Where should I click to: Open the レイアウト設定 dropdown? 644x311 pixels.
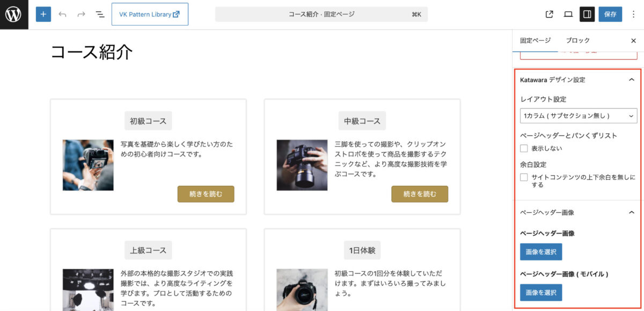pos(578,115)
